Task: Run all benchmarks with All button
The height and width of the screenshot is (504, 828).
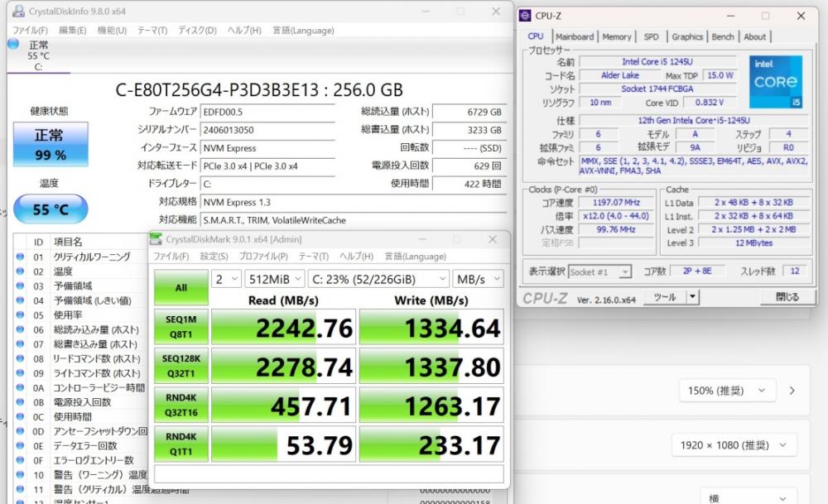Action: click(x=181, y=288)
